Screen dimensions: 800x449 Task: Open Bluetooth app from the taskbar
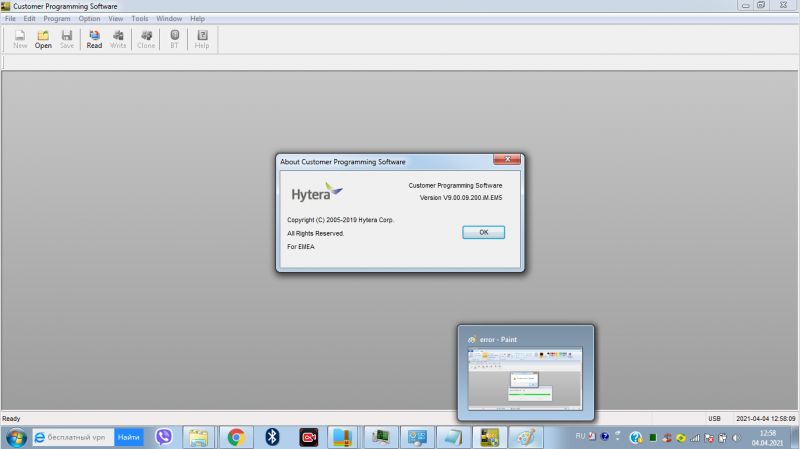[272, 437]
